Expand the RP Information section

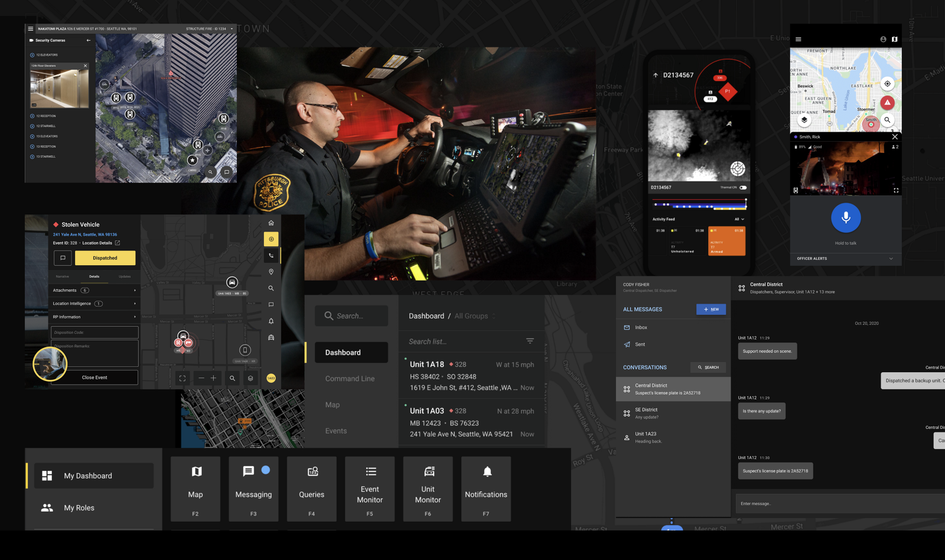(94, 317)
